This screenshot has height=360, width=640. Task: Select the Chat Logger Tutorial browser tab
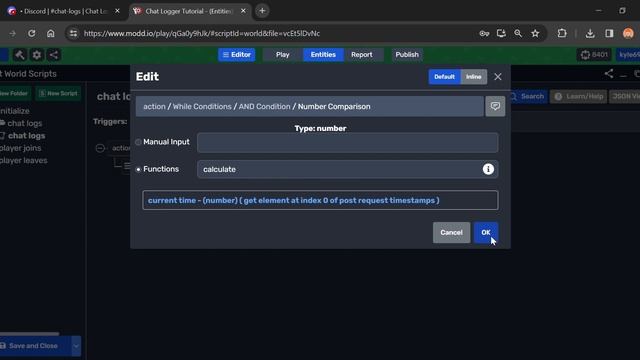point(189,11)
